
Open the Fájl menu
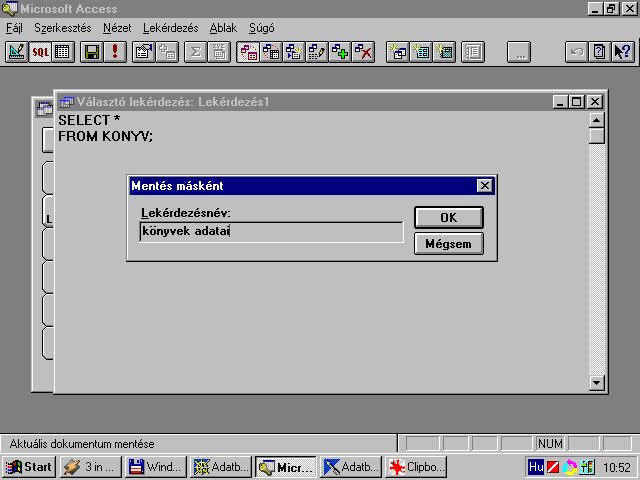click(x=15, y=28)
